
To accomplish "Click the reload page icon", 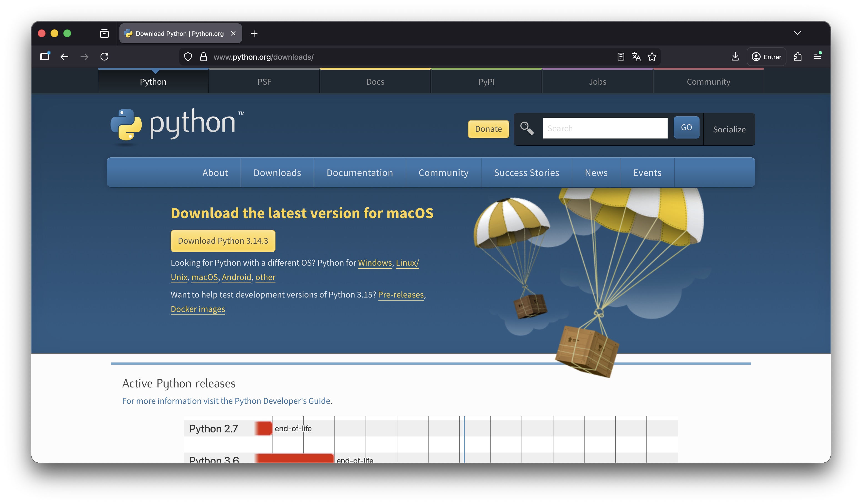I will (104, 57).
